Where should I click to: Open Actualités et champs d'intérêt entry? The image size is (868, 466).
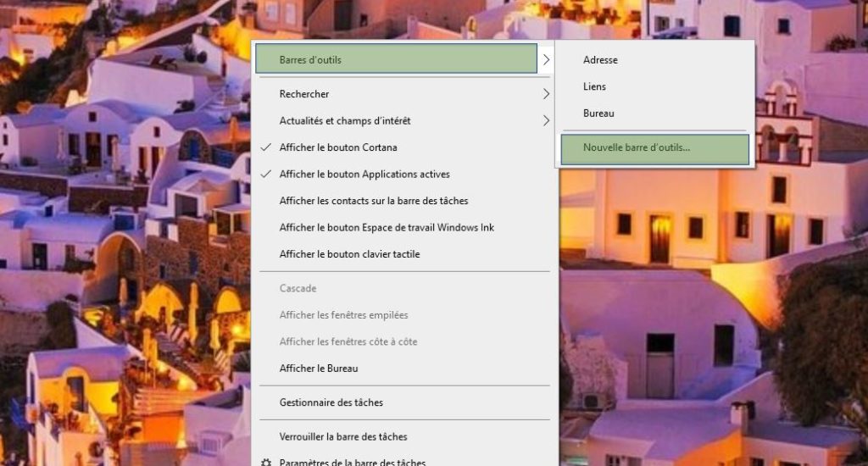(x=404, y=120)
